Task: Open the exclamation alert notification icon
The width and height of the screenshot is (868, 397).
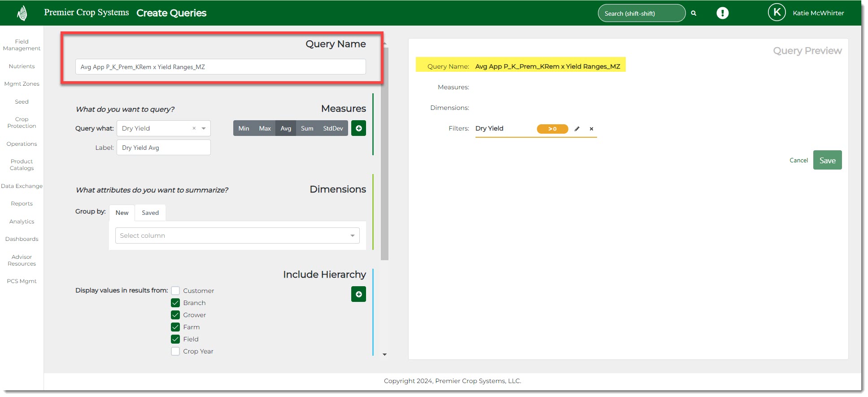Action: click(722, 13)
